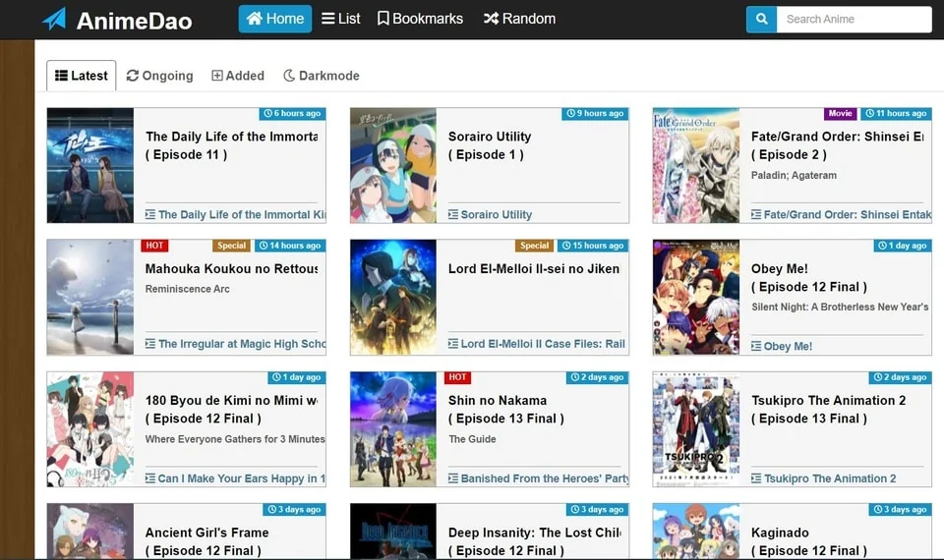
Task: Click Where Everyone Gathers for 3 Minutes subtitle
Action: click(x=235, y=439)
